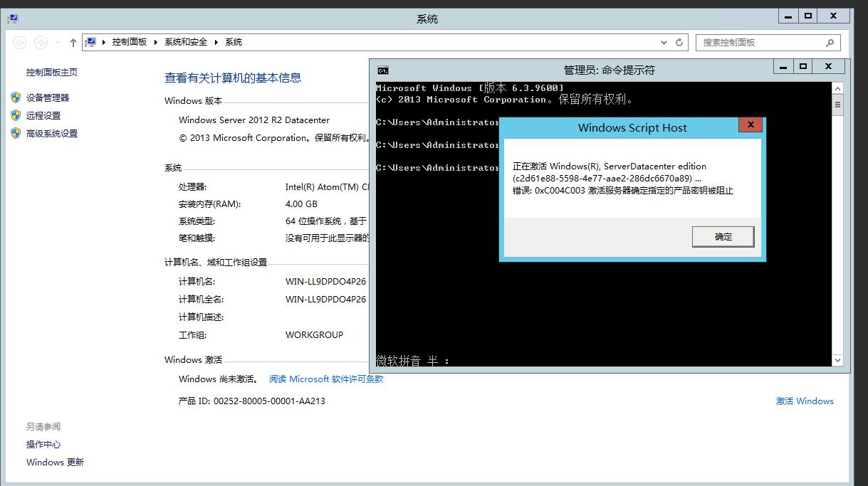
Task: Open 高级系统设置 link
Action: tap(52, 133)
